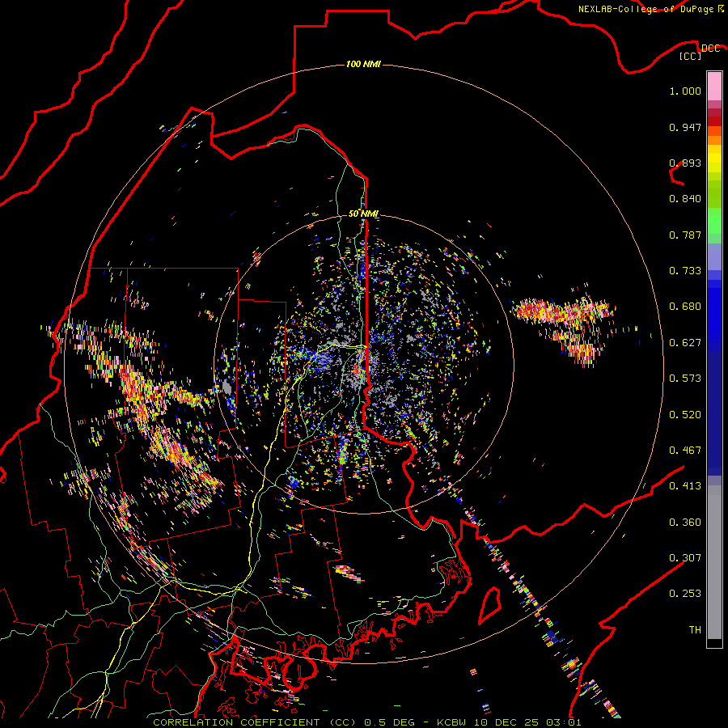Click the 0.787 value on the legend

pos(685,235)
